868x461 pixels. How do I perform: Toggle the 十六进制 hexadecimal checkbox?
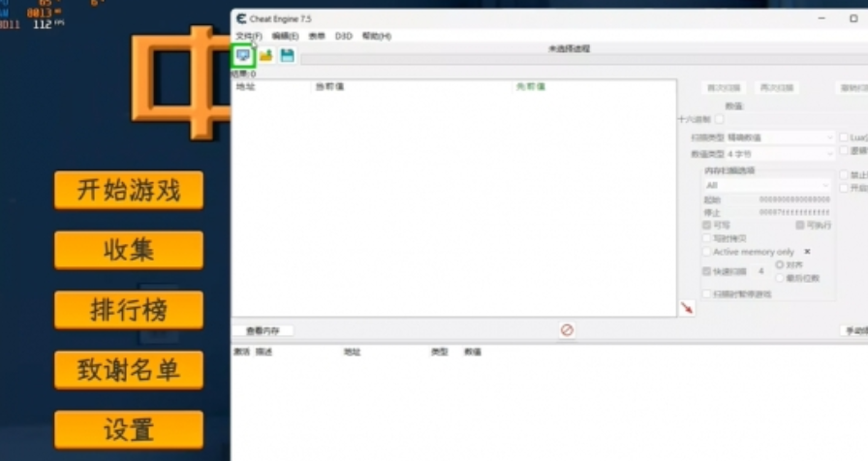tap(719, 119)
